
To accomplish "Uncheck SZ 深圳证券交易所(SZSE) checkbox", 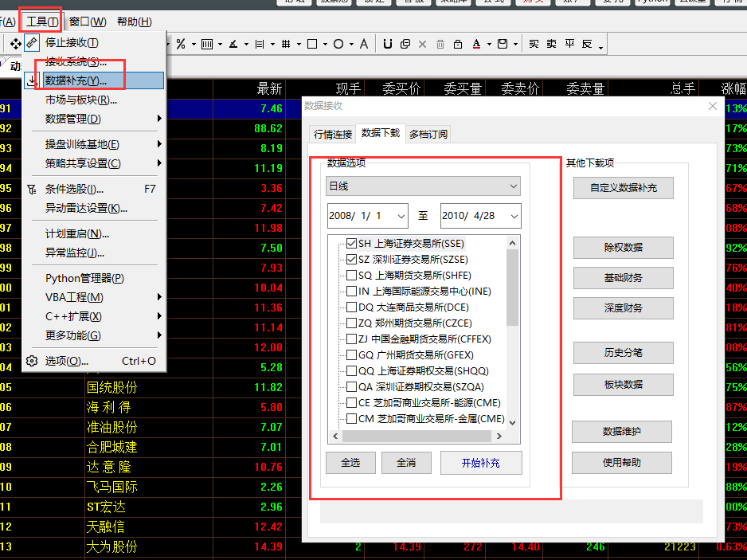I will coord(352,260).
